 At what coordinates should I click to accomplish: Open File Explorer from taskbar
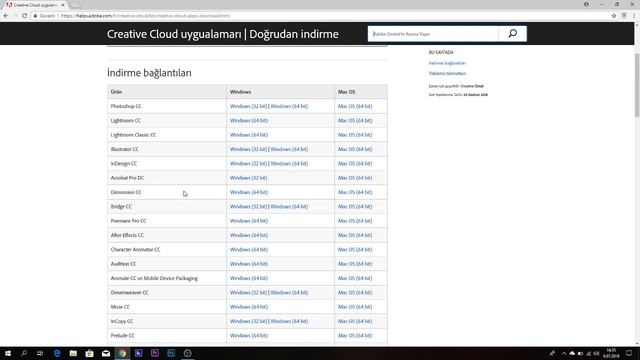[x=73, y=353]
